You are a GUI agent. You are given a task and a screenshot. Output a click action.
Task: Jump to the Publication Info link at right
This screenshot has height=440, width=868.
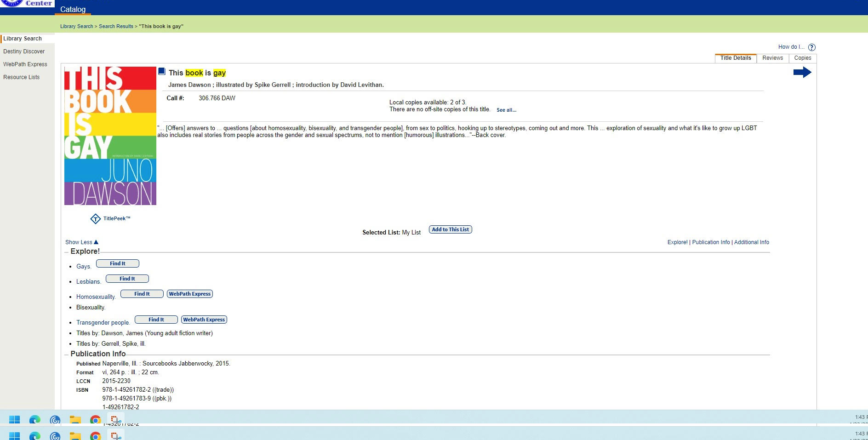[711, 242]
